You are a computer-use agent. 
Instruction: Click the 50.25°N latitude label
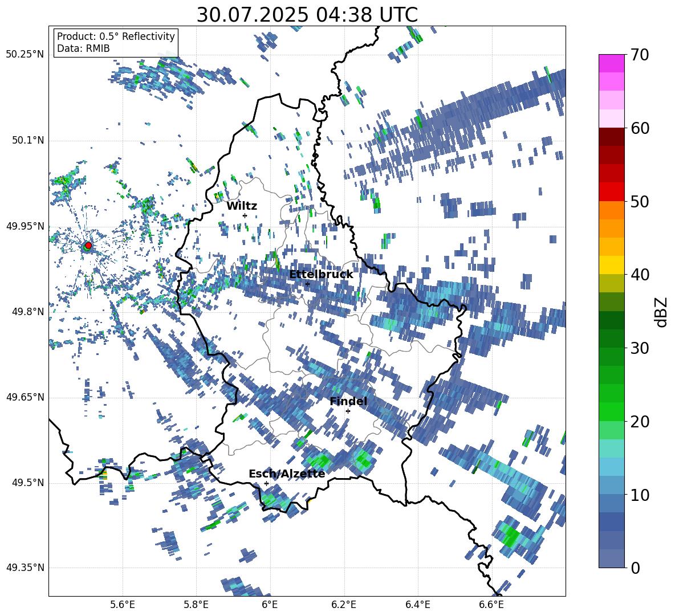pyautogui.click(x=25, y=55)
